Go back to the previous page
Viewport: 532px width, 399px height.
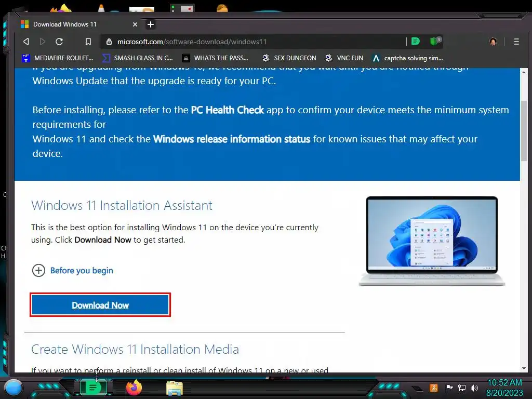pyautogui.click(x=26, y=42)
